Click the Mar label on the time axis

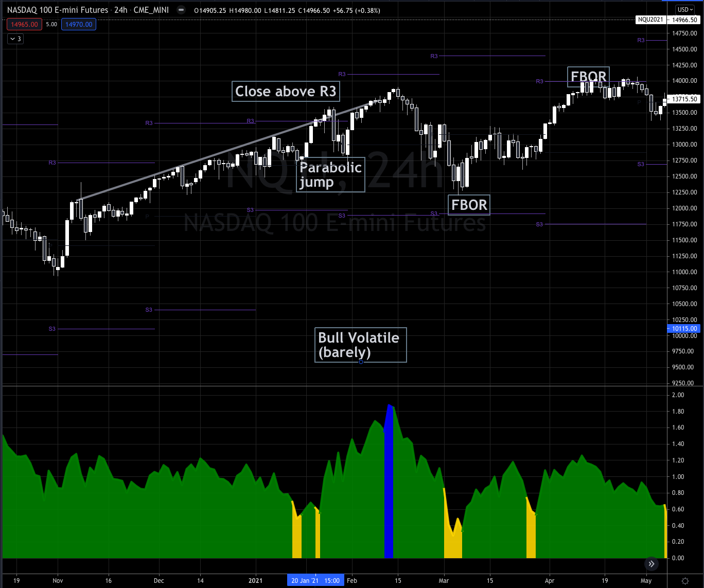(x=444, y=581)
